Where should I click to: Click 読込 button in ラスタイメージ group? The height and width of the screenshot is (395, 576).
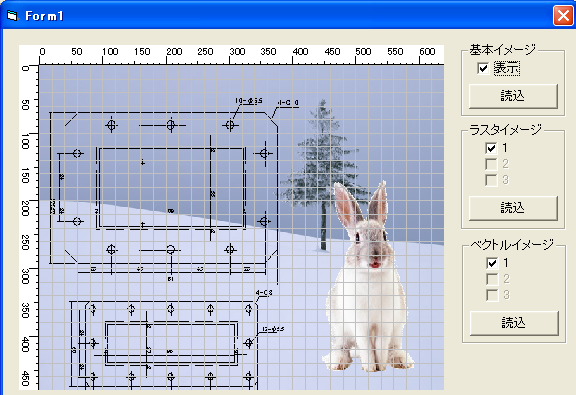[513, 208]
